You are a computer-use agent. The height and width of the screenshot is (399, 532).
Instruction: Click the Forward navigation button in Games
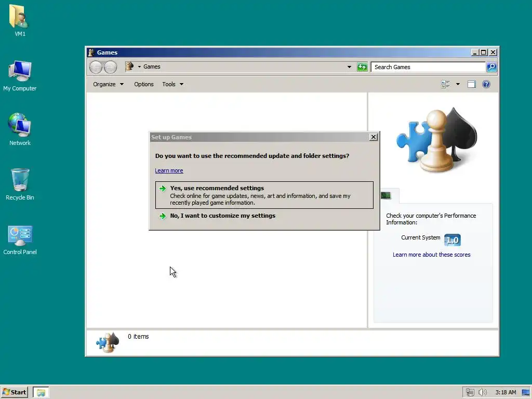(110, 67)
